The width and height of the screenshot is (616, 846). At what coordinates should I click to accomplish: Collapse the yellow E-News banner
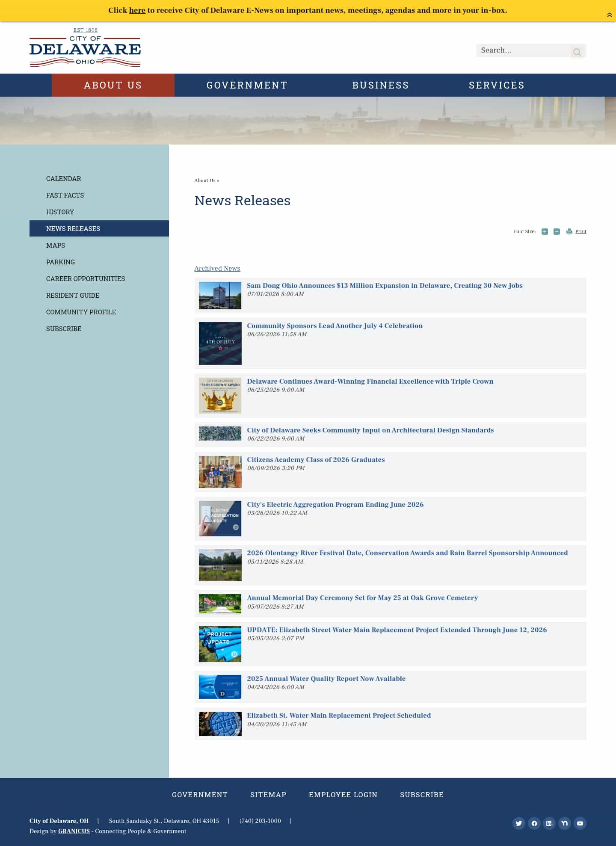point(609,15)
